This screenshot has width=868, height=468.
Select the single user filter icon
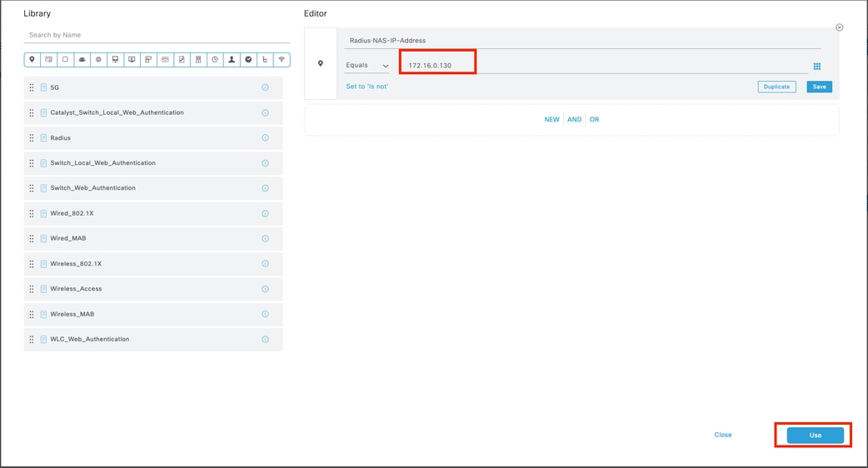(232, 59)
